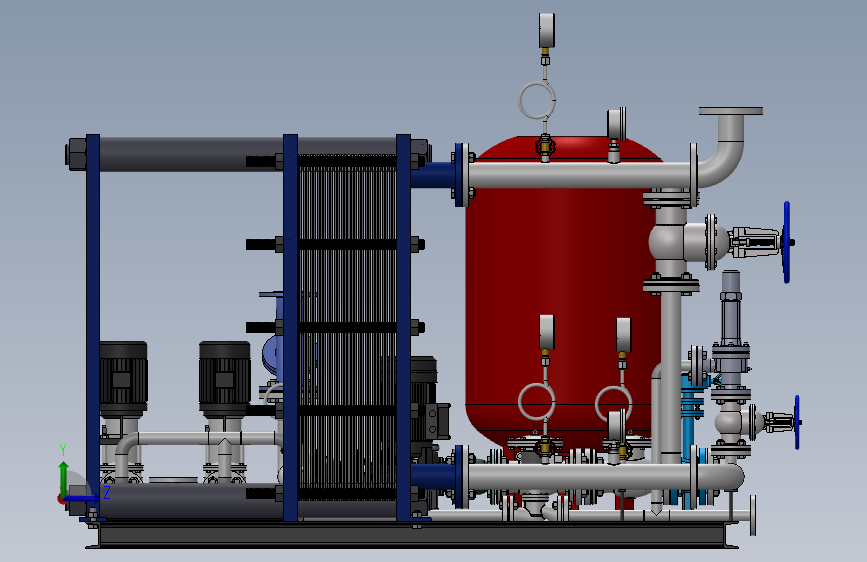Screen dimensions: 867x562
Task: Select the lower-right pressure gauge on tank
Action: (x=623, y=335)
